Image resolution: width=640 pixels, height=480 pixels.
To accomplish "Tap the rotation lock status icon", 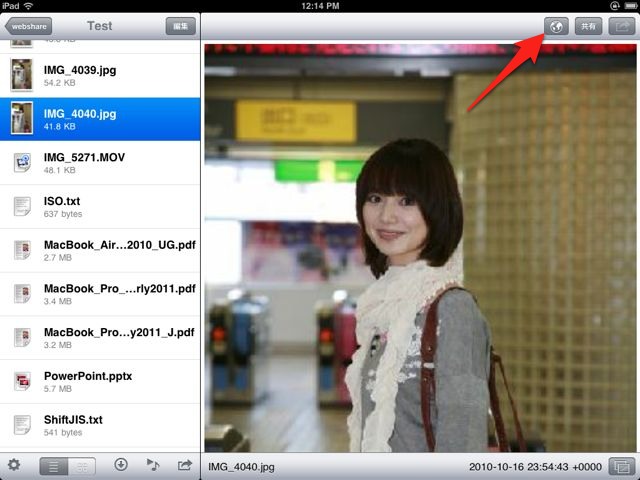I will pos(615,6).
